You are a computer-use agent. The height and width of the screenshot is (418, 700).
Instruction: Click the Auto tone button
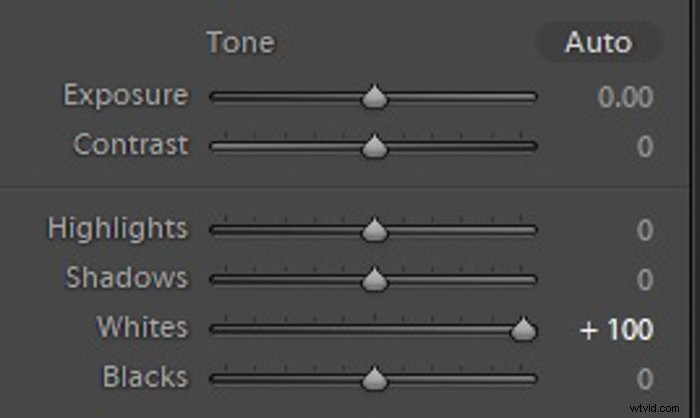click(x=598, y=43)
